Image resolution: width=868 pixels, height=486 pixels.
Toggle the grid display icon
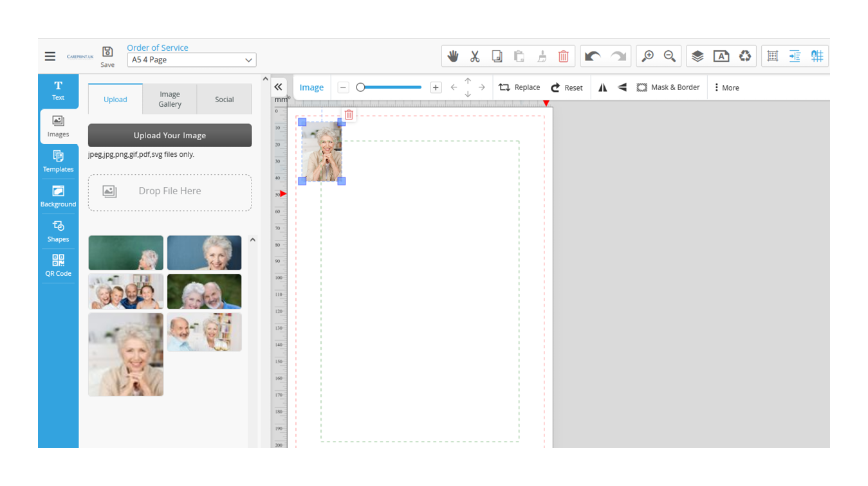point(773,57)
